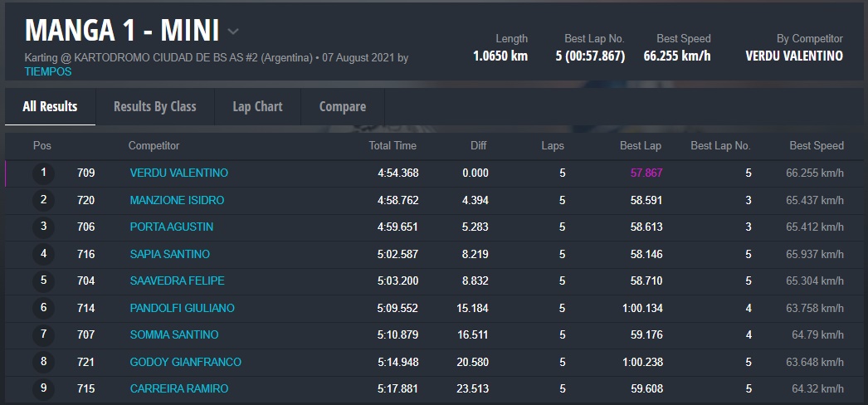Select the Lap Chart tab
Viewport: 868px width, 405px height.
[x=257, y=106]
